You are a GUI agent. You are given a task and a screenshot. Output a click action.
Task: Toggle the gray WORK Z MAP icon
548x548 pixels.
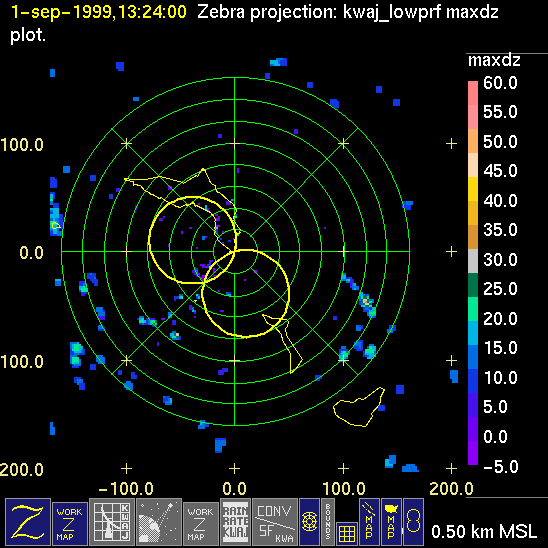point(200,524)
